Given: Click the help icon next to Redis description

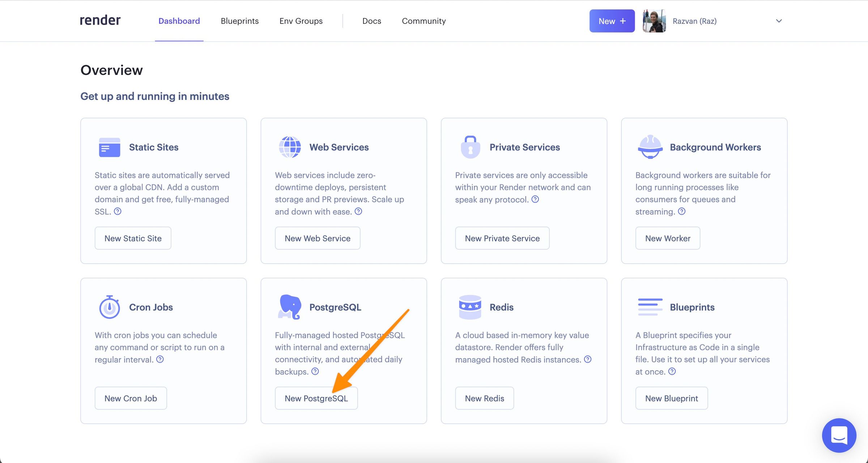Looking at the screenshot, I should click(x=588, y=359).
